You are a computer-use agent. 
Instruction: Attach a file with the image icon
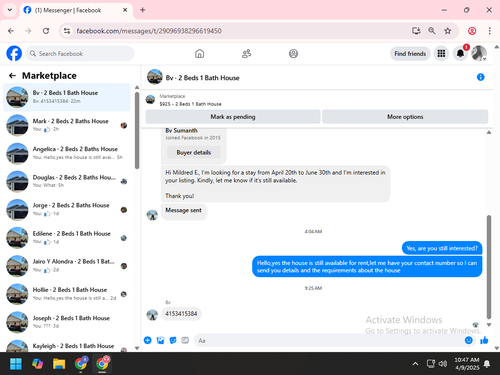(160, 340)
